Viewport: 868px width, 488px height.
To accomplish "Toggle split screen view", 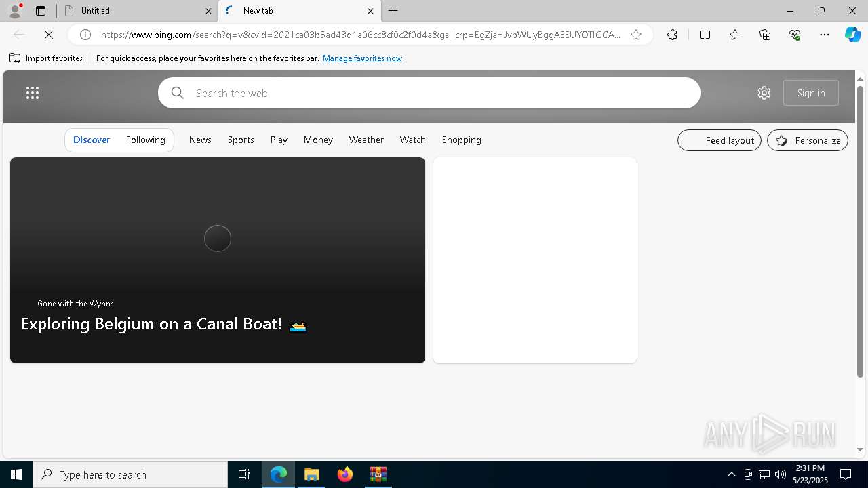I will (705, 35).
